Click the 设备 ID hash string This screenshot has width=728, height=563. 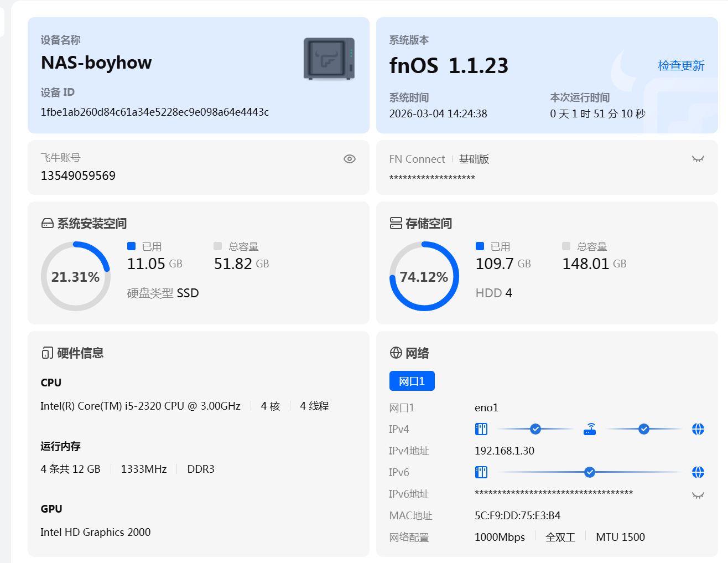tap(155, 112)
